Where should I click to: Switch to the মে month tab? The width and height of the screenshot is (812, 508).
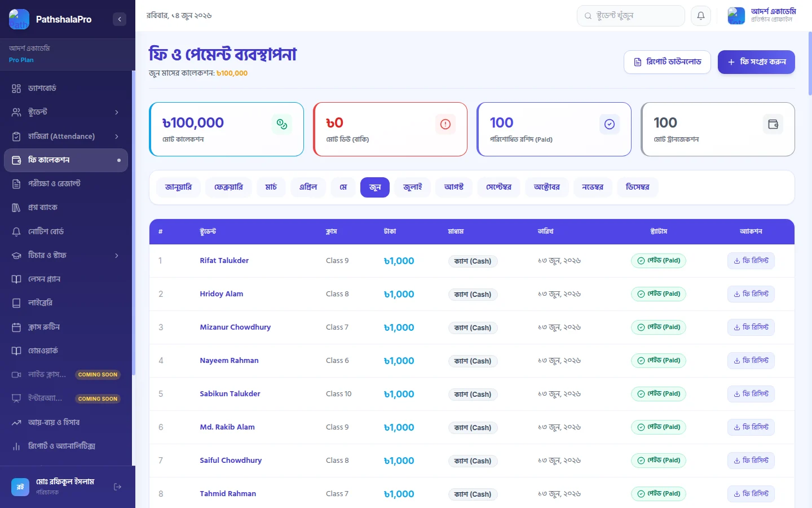click(x=343, y=187)
